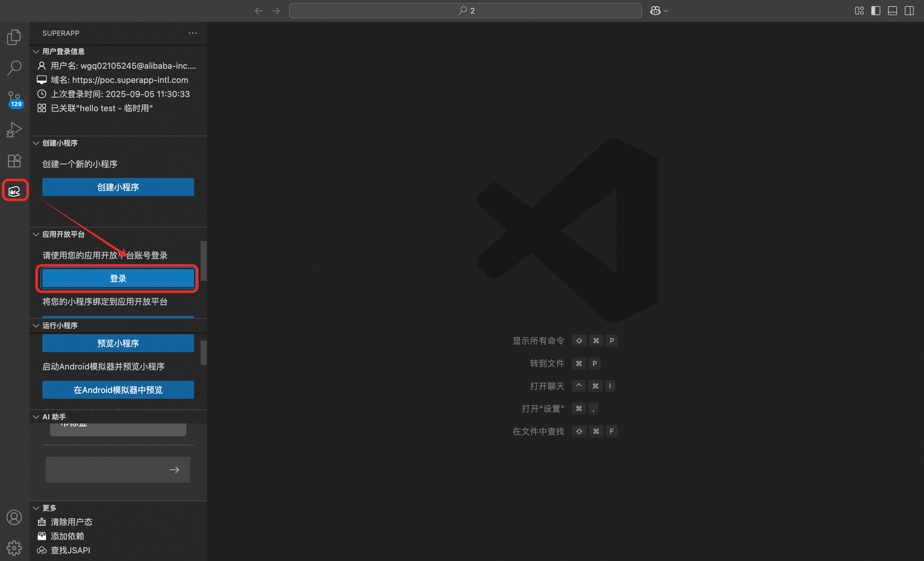The image size is (924, 561).
Task: Toggle the secondary side bar visibility
Action: pos(909,11)
